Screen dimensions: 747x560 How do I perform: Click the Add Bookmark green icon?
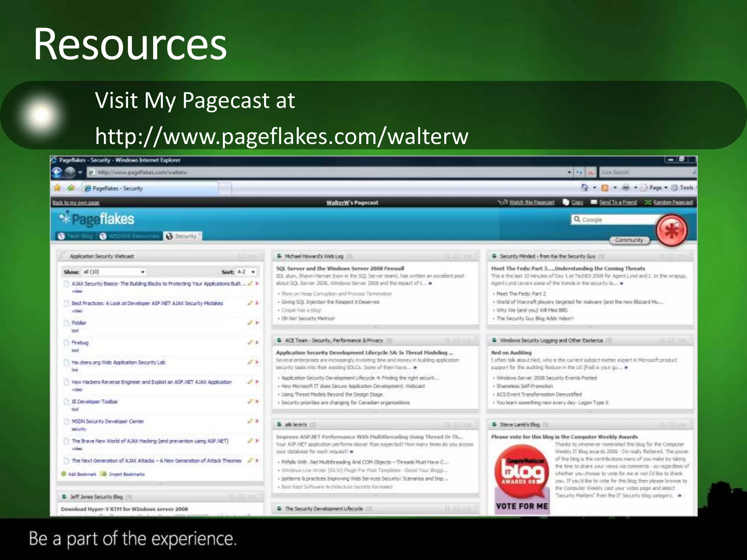tap(64, 474)
